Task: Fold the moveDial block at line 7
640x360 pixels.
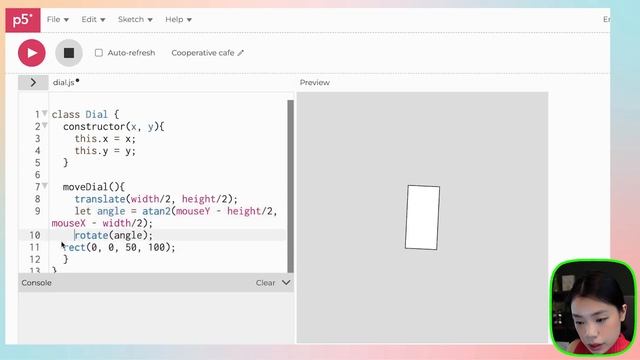Action: pos(44,186)
